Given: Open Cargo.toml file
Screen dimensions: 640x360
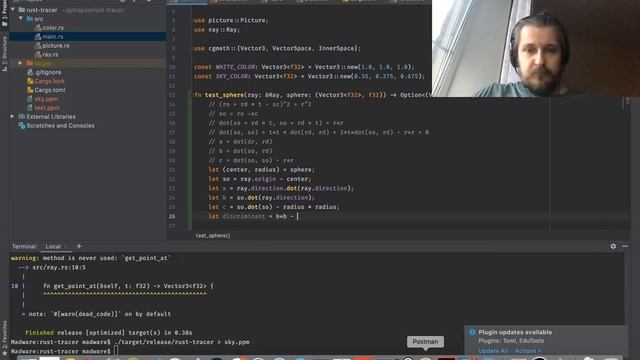Looking at the screenshot, I should (x=50, y=90).
